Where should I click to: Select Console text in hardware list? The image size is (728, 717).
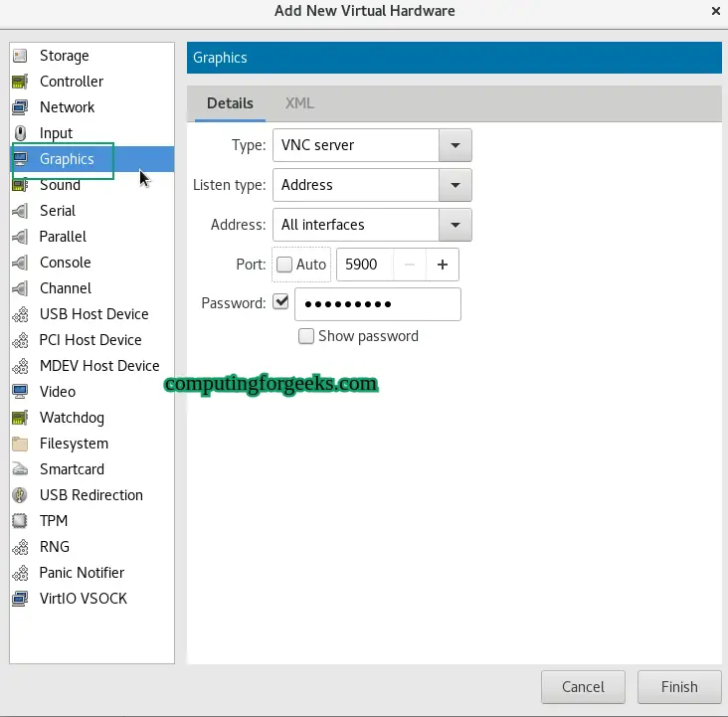click(65, 263)
